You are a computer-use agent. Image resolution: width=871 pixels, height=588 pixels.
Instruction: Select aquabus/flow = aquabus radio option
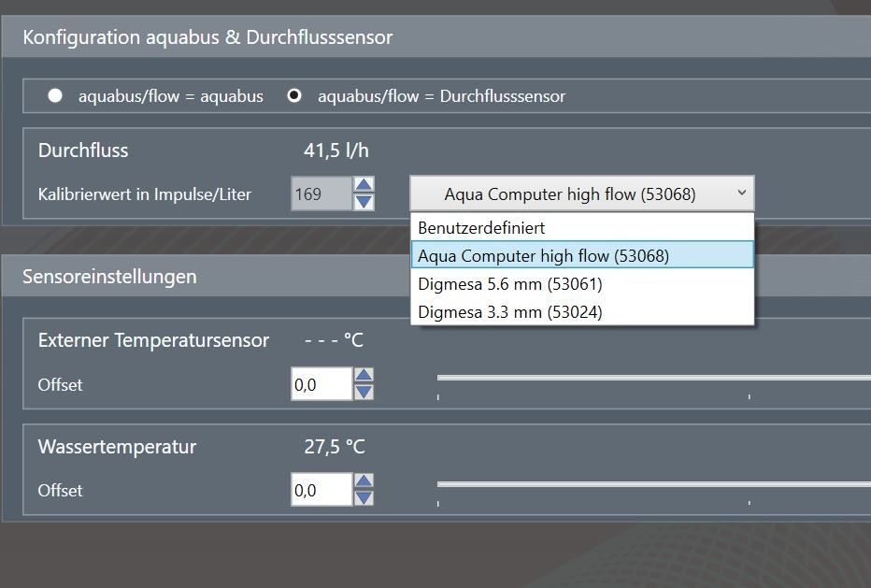pyautogui.click(x=55, y=95)
